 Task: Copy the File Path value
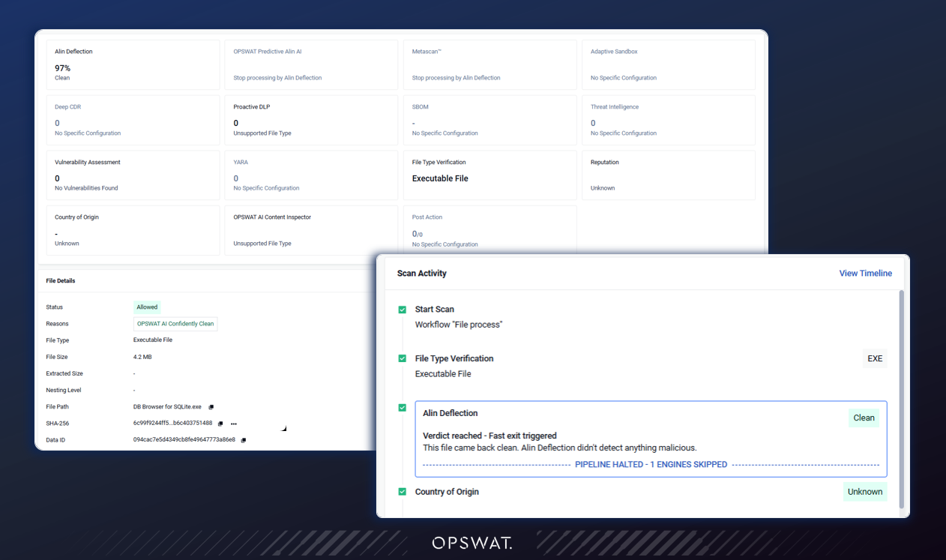click(211, 407)
